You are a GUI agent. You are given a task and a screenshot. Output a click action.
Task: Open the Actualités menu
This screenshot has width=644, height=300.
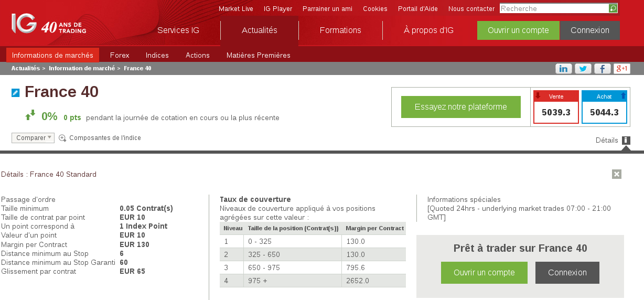[x=260, y=30]
